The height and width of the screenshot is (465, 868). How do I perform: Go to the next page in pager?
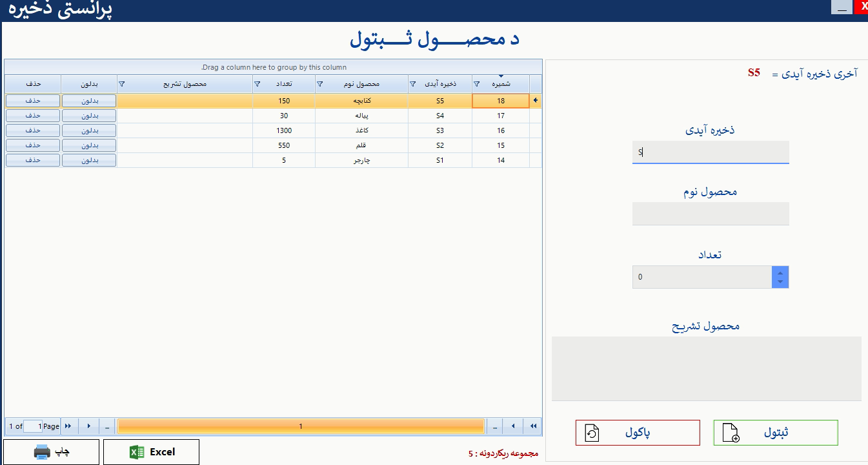click(x=88, y=426)
